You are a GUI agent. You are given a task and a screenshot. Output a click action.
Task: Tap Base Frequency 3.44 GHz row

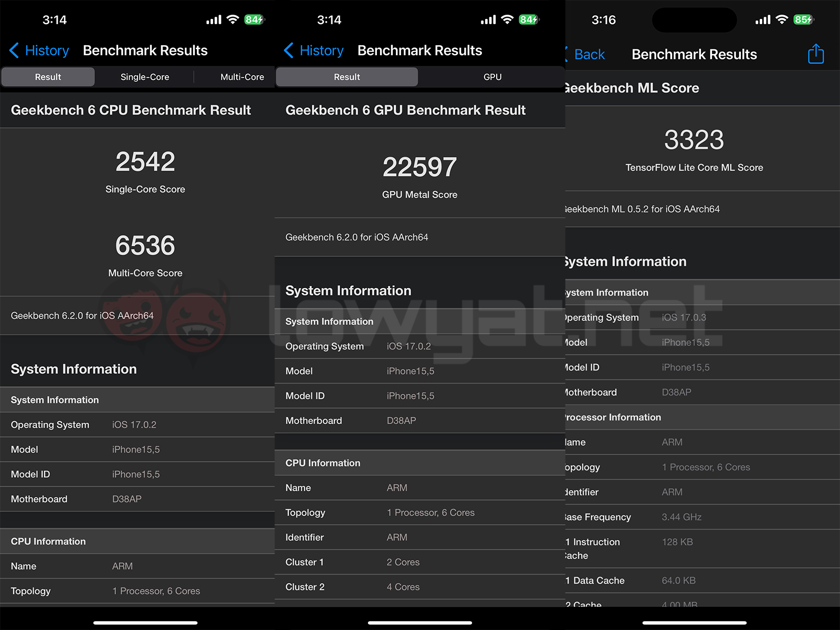point(702,517)
